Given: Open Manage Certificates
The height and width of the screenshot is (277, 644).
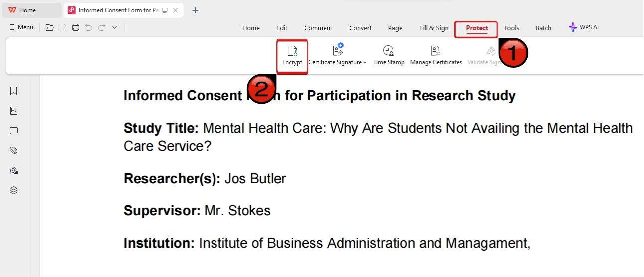Looking at the screenshot, I should [436, 55].
